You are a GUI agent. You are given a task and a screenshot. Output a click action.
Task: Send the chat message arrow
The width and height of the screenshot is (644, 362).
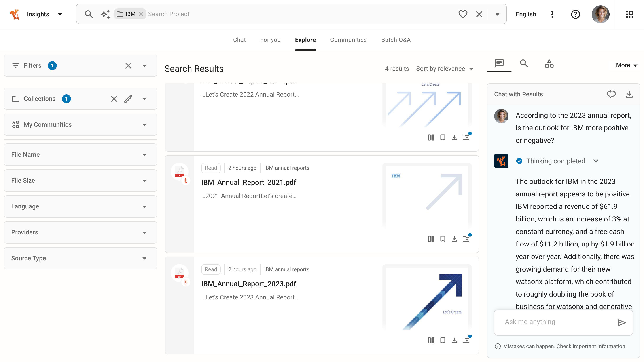(x=621, y=322)
